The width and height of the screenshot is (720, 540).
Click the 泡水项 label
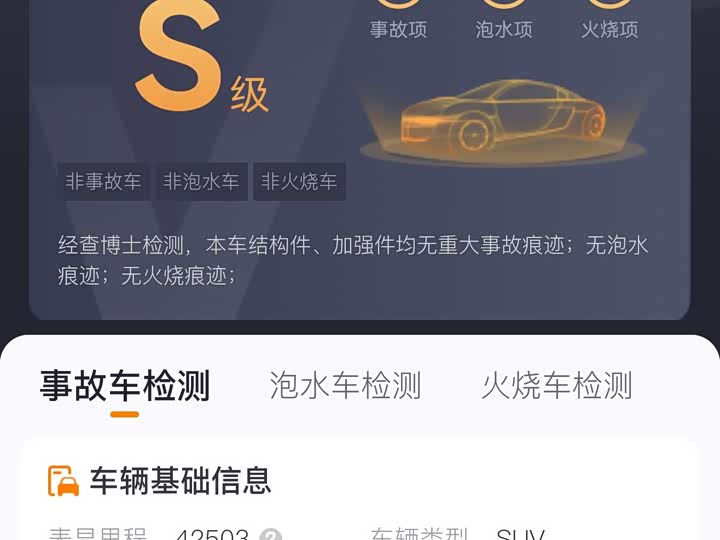[x=504, y=29]
